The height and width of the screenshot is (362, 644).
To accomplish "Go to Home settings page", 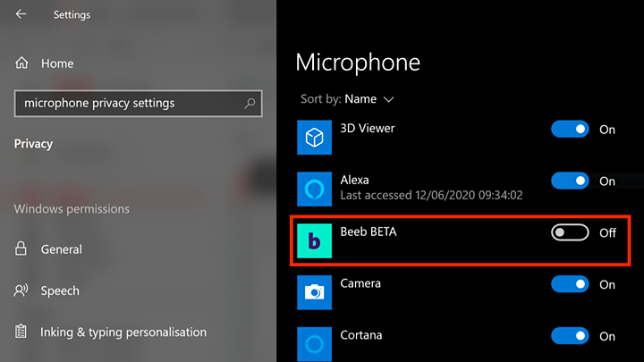I will (57, 63).
